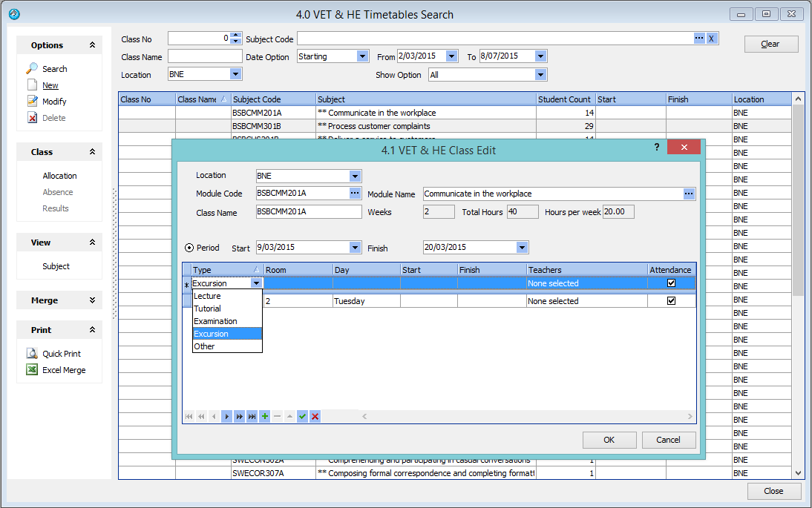Click the red X cancel-edit icon
Screen dimensions: 812x508
(315, 417)
